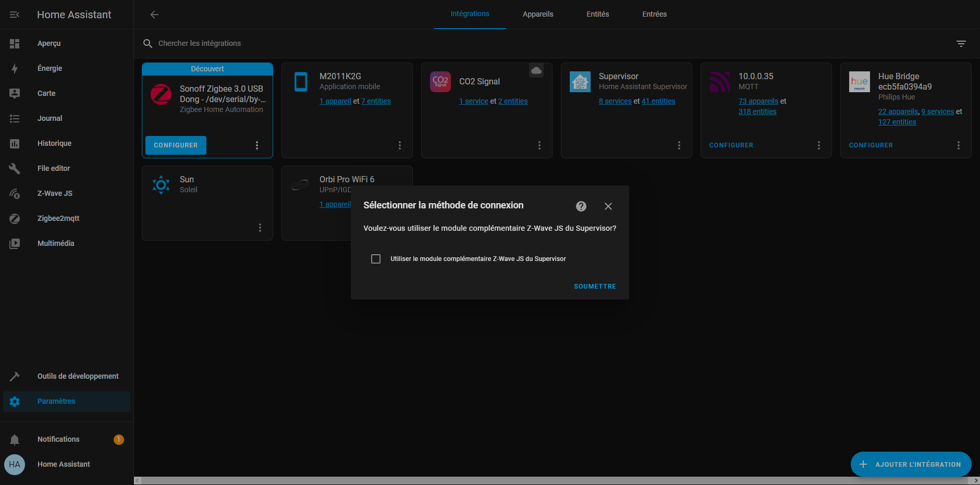The width and height of the screenshot is (980, 485).
Task: Click CO2 Signal logo
Action: tap(440, 82)
